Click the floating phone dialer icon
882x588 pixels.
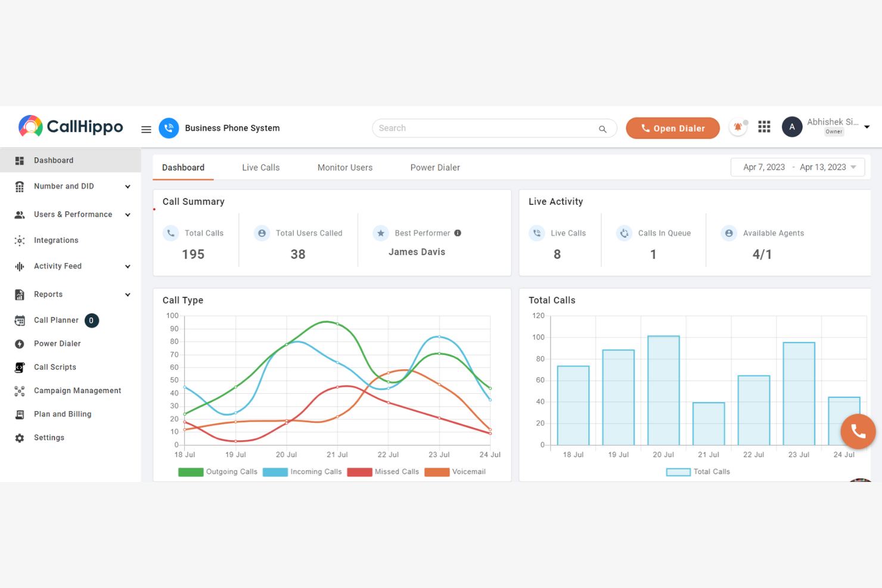coord(858,431)
